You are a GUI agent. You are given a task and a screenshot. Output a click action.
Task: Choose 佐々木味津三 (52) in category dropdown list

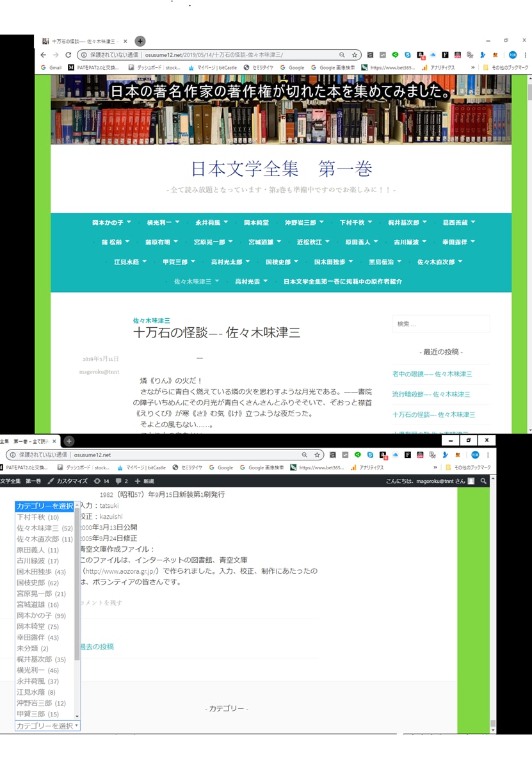(44, 528)
